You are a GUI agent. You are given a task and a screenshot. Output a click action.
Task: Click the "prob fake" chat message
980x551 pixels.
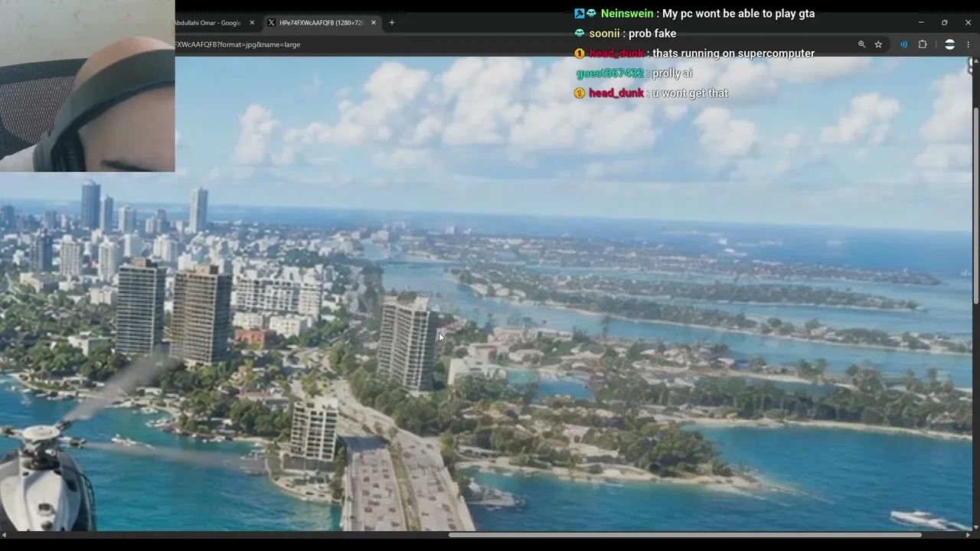pos(652,34)
